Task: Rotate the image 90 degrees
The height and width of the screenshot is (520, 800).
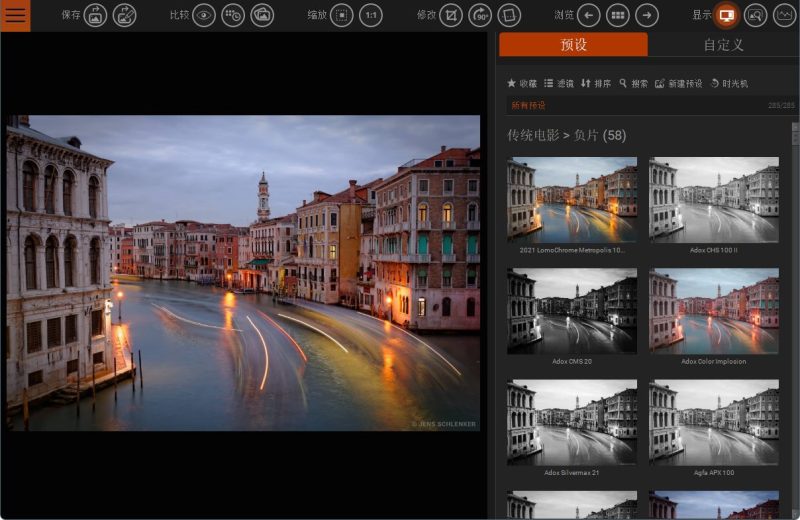Action: pyautogui.click(x=480, y=15)
